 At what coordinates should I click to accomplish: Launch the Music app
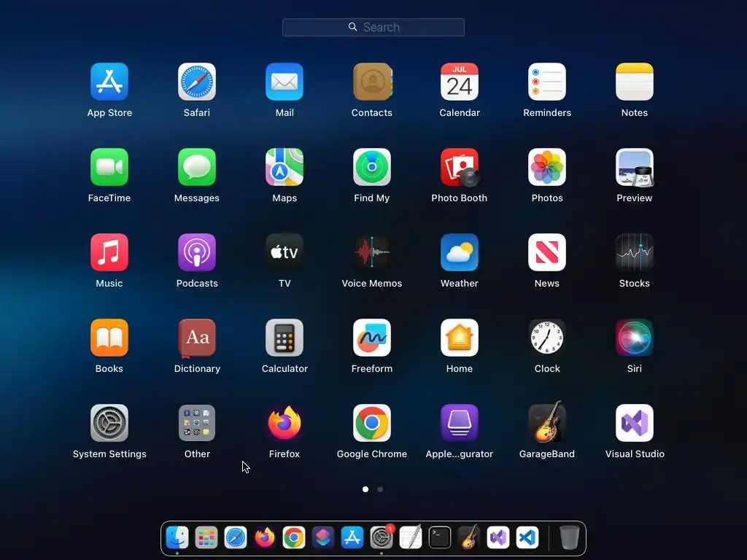(109, 252)
